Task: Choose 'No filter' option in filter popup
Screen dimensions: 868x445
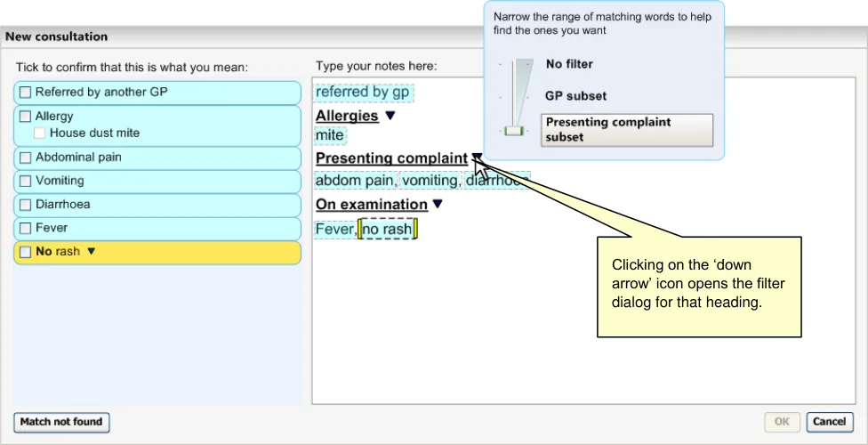Action: [569, 64]
